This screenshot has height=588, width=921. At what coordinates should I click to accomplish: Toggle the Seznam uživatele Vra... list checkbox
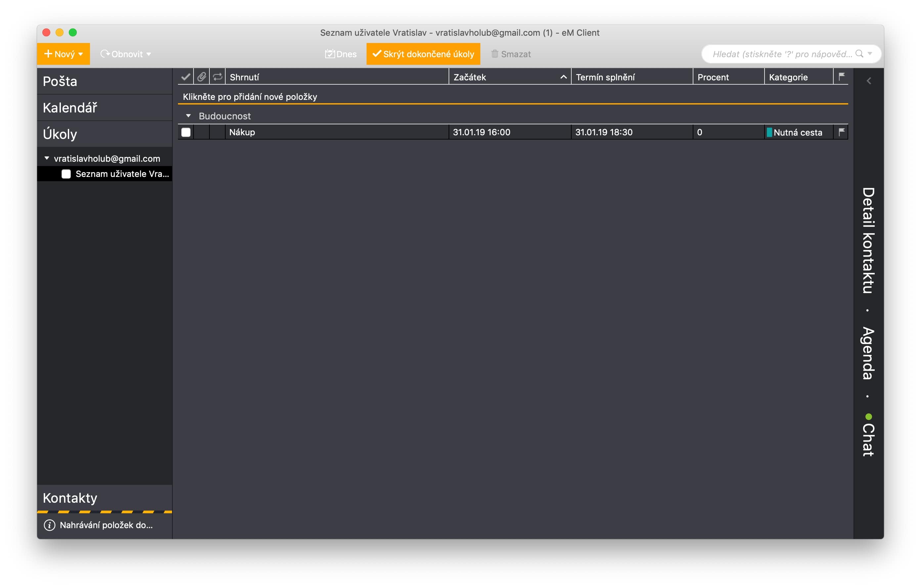coord(66,174)
